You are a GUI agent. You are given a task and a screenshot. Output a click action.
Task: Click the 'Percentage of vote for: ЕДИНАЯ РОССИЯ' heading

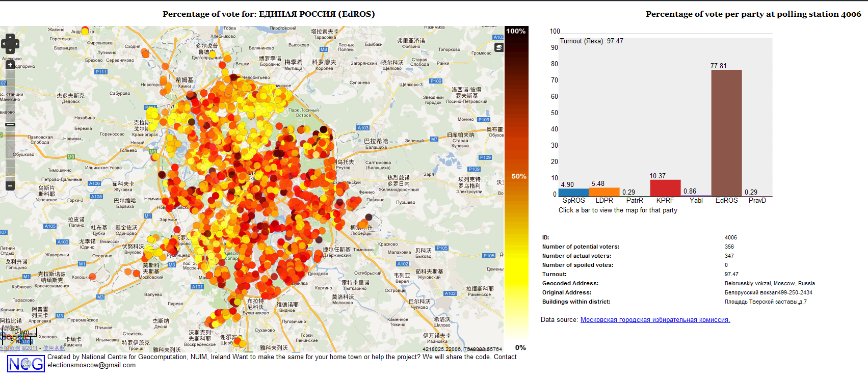pos(269,14)
